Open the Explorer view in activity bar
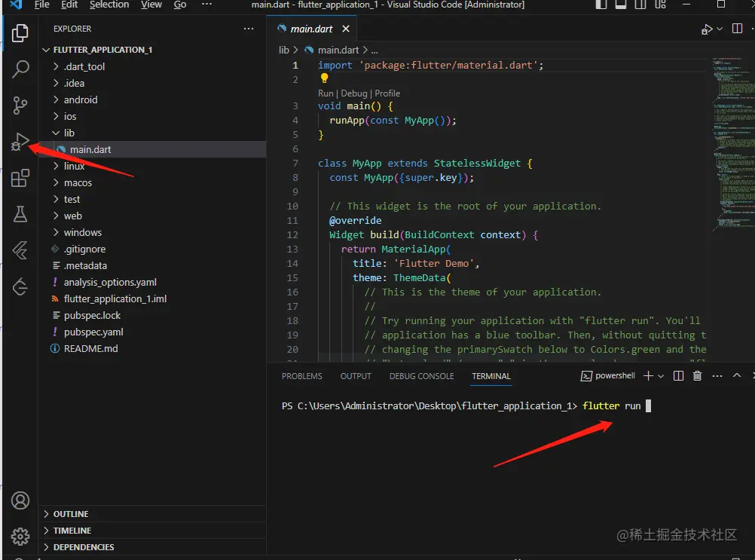The height and width of the screenshot is (560, 755). pyautogui.click(x=20, y=33)
